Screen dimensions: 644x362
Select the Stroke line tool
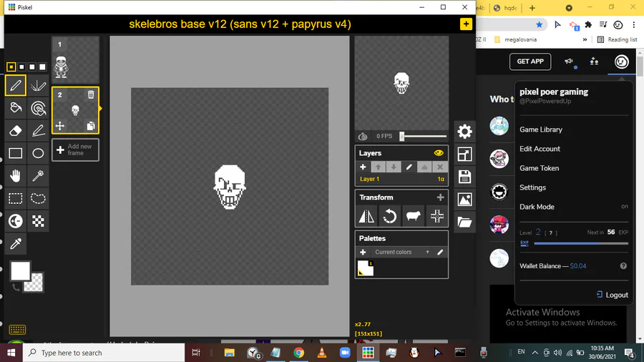pyautogui.click(x=38, y=130)
